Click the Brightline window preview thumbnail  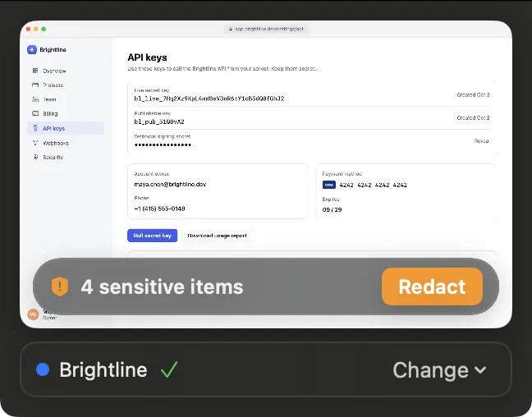coord(266,174)
